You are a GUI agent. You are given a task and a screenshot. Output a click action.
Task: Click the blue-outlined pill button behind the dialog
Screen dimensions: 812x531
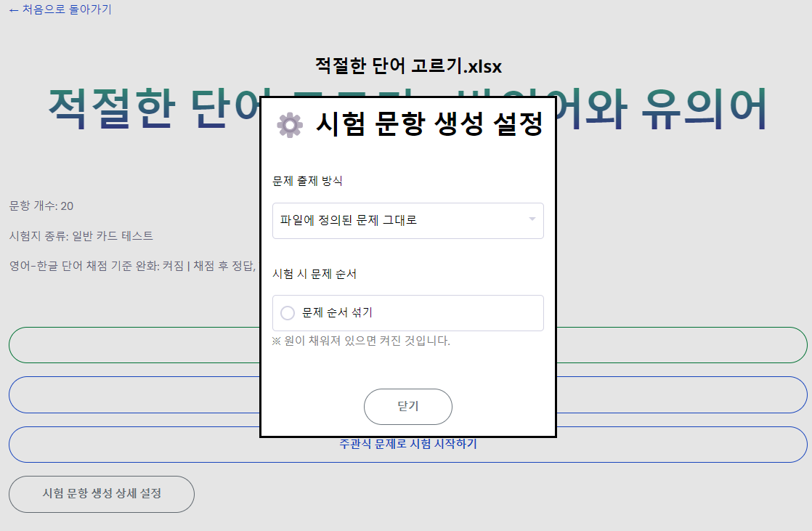(x=131, y=394)
